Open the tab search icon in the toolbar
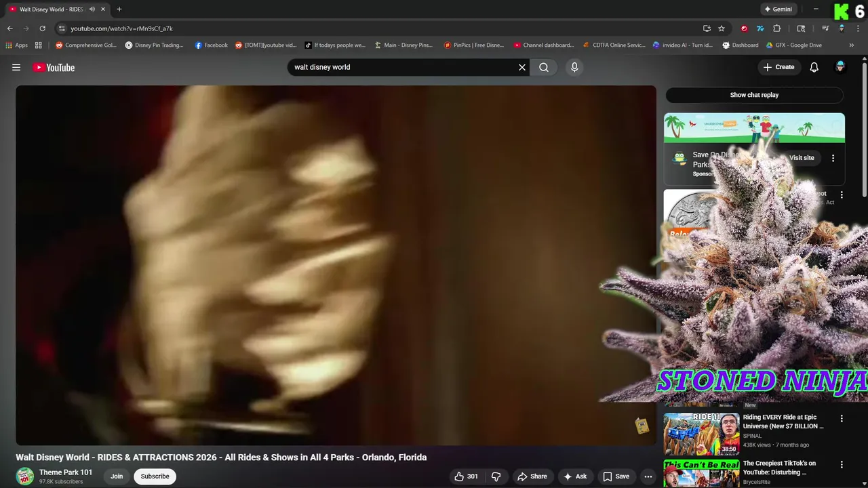 click(x=801, y=28)
